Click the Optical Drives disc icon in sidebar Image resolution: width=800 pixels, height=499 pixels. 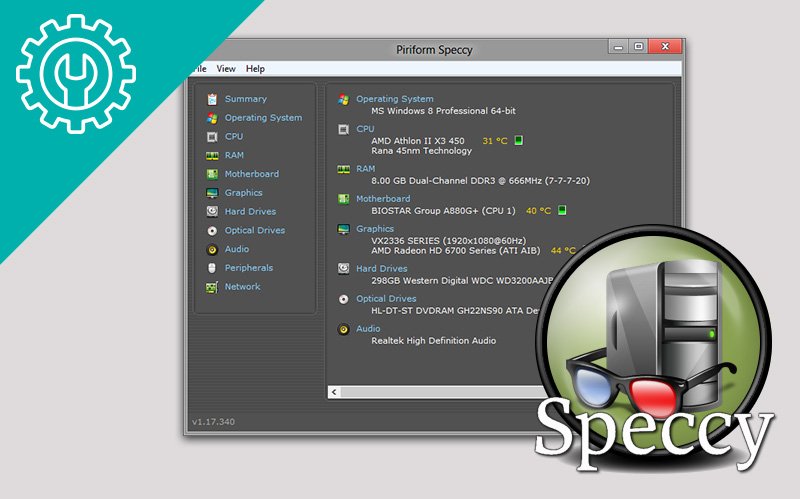pos(212,231)
